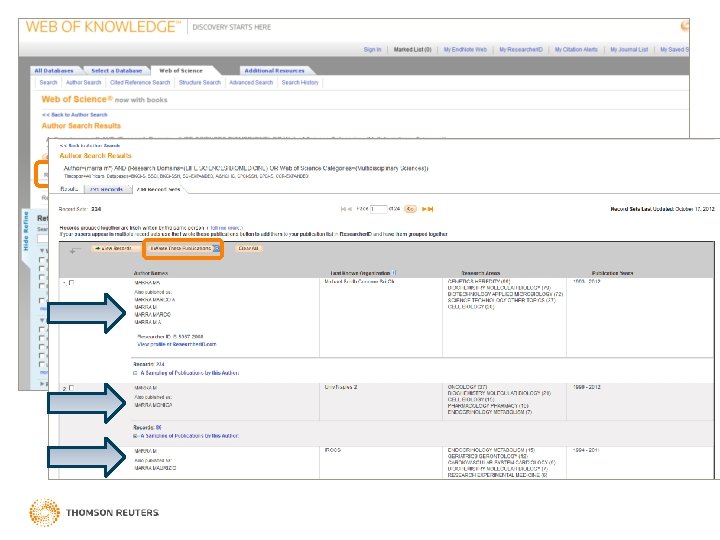Tick checkbox for record set 2 Univ Naples
Viewport: 720px width, 540px height.
(x=71, y=388)
